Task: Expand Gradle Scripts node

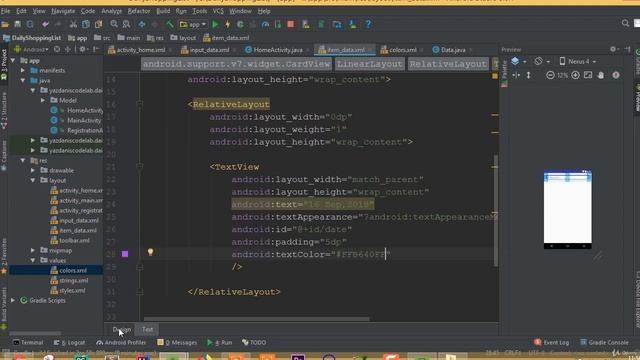Action: 13,300
